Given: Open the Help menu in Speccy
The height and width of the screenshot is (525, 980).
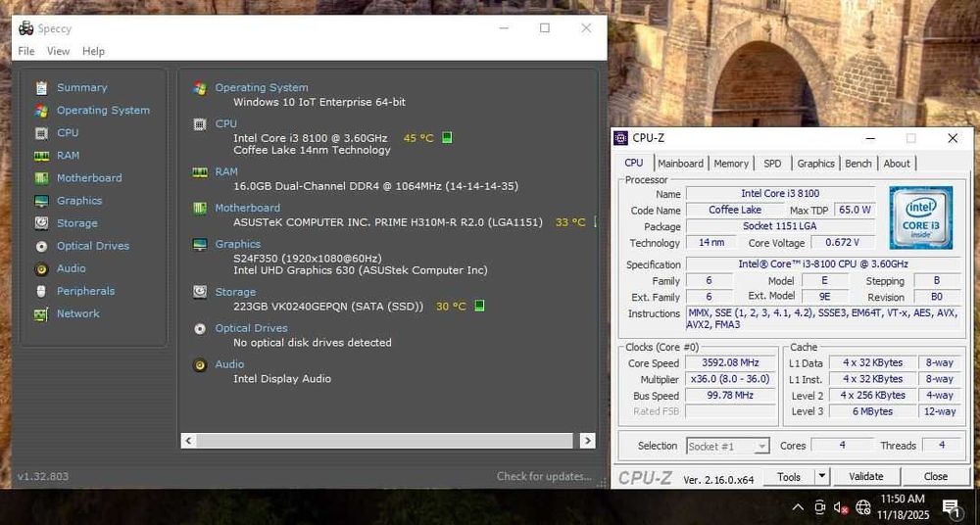Looking at the screenshot, I should coord(93,51).
